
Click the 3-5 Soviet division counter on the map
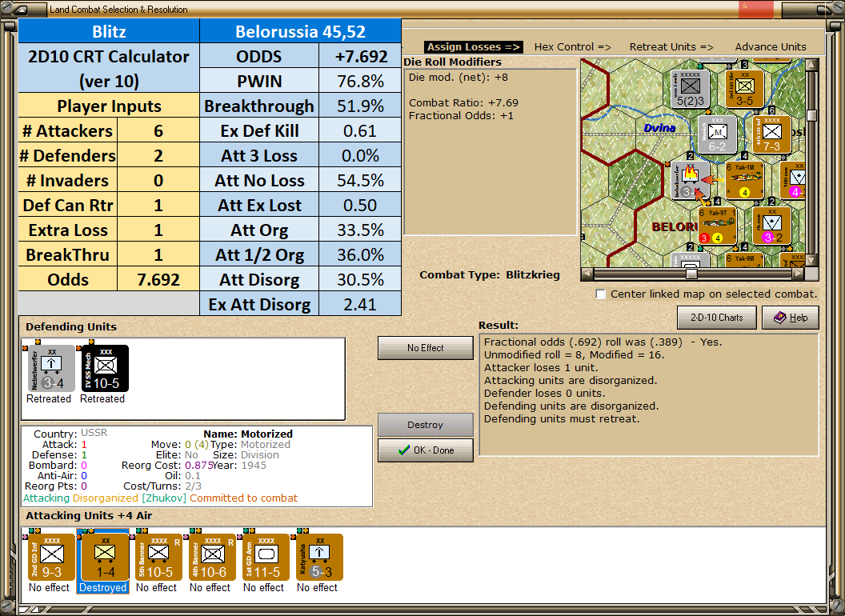tap(745, 89)
